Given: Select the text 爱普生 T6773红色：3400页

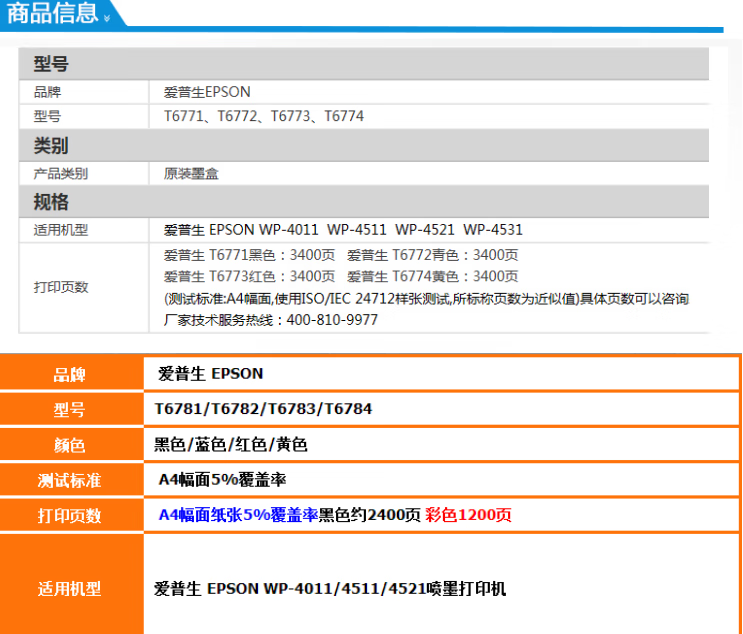Looking at the screenshot, I should [249, 276].
